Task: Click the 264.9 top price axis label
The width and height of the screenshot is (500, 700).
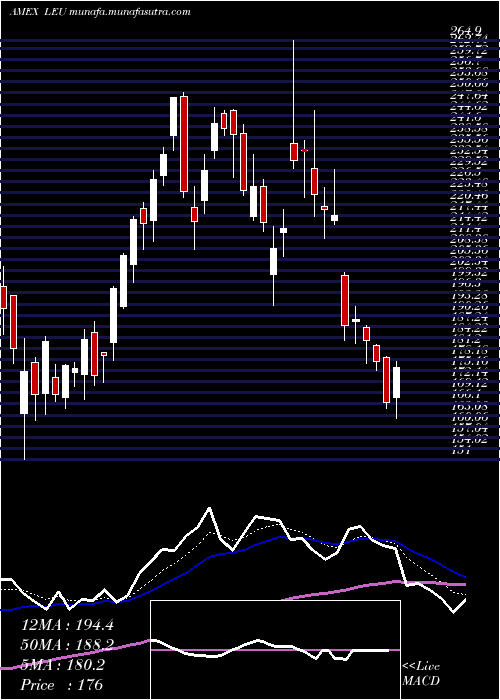Action: [467, 30]
